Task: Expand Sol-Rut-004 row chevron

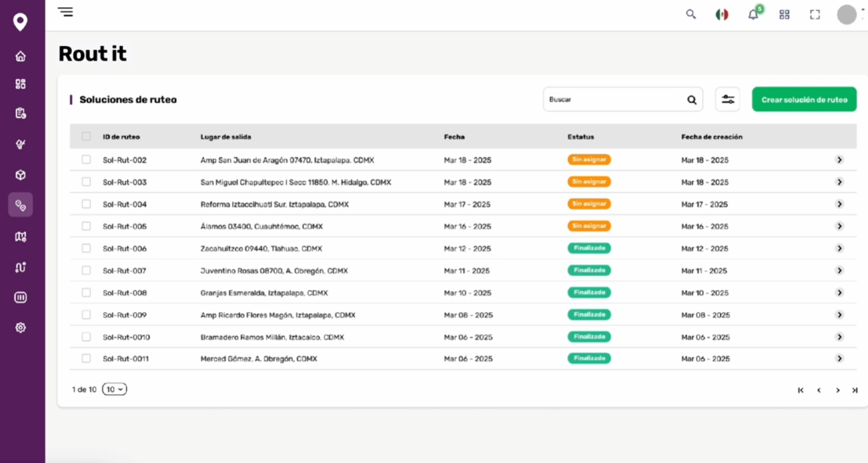Action: click(x=839, y=204)
